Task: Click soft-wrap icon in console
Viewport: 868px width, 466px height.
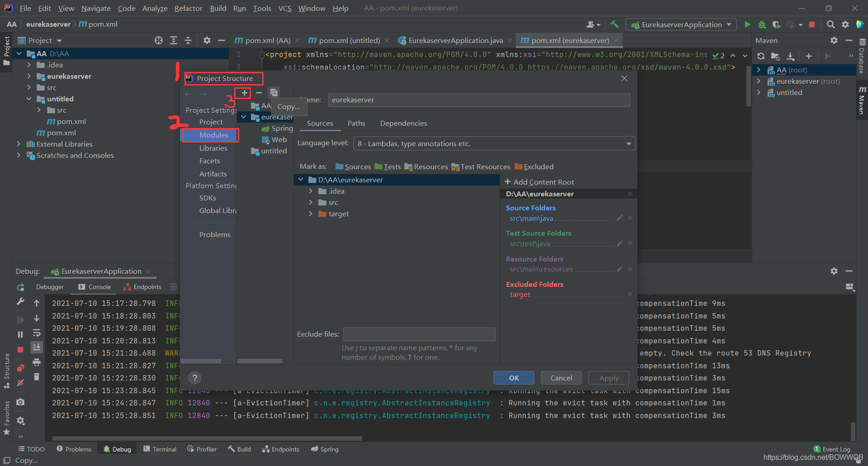Action: pos(37,333)
